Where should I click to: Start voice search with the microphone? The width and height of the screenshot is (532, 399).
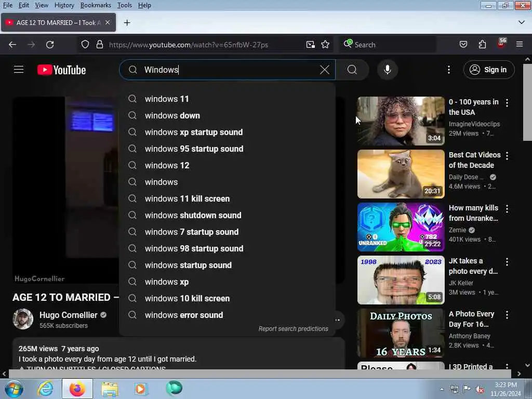[x=387, y=70]
